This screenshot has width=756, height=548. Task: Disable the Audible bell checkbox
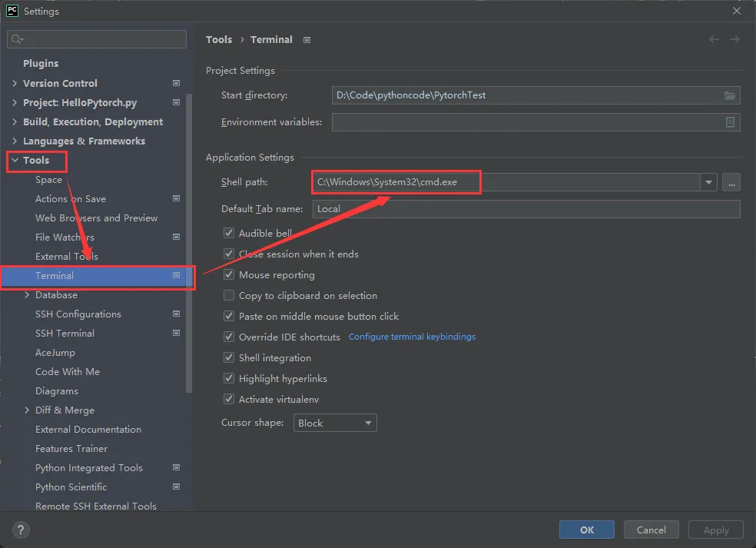click(x=229, y=233)
